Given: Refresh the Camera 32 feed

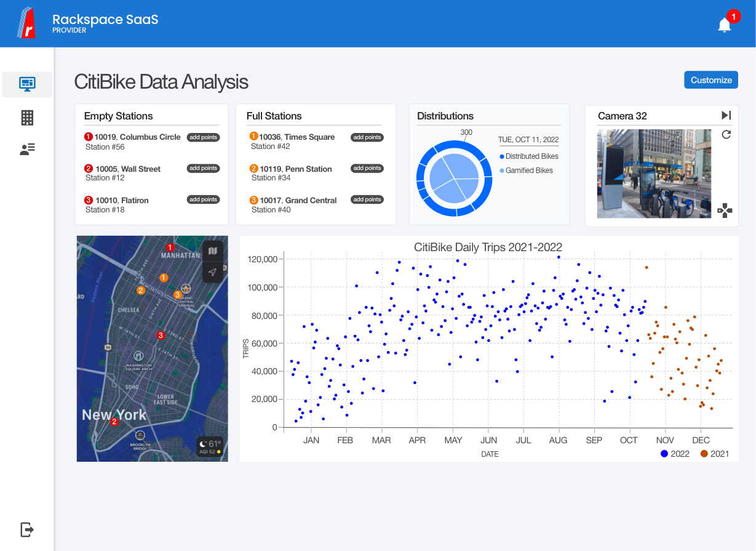Looking at the screenshot, I should click(726, 135).
